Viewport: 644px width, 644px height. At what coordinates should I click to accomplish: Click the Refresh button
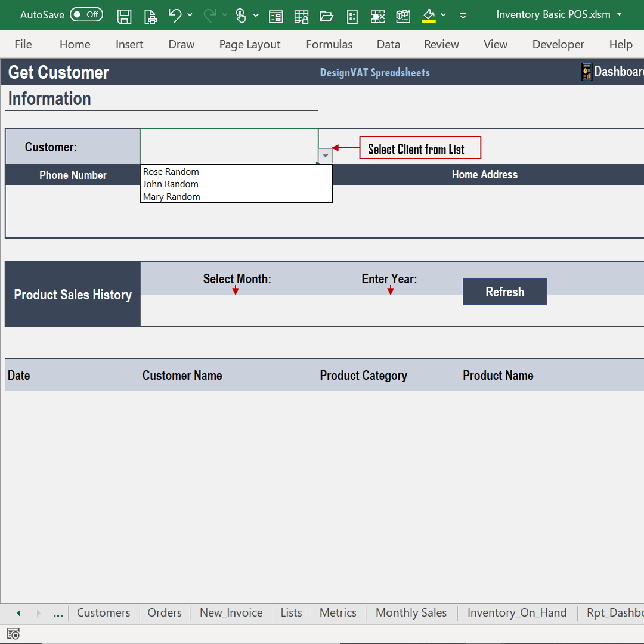[504, 292]
